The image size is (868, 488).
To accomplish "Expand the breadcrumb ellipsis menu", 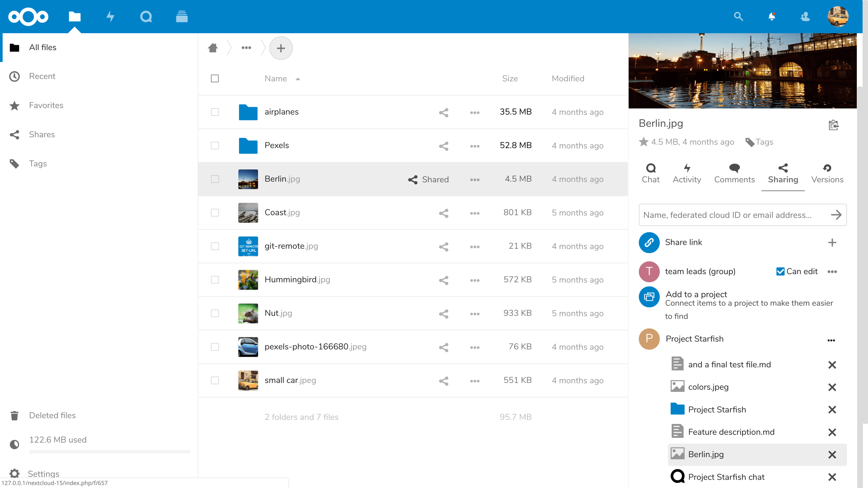I will click(246, 48).
